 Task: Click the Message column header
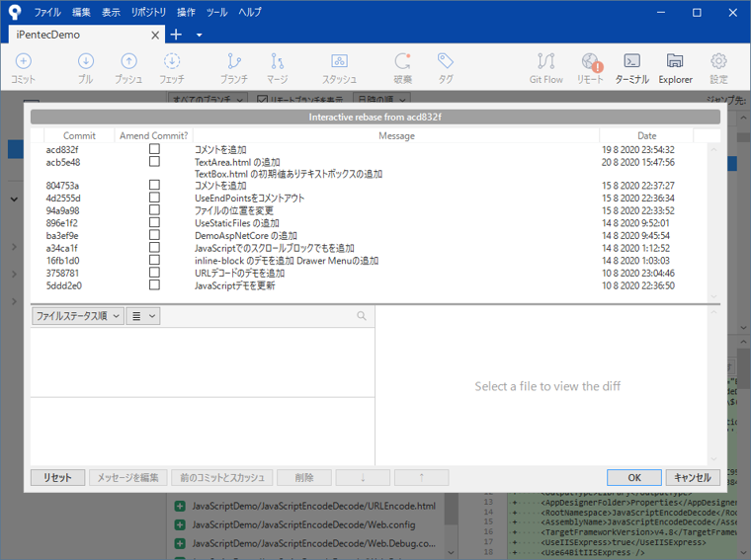click(396, 136)
